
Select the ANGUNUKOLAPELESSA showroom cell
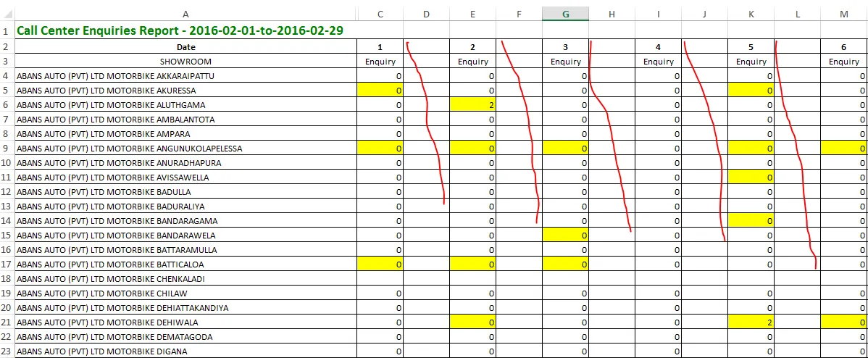point(185,149)
